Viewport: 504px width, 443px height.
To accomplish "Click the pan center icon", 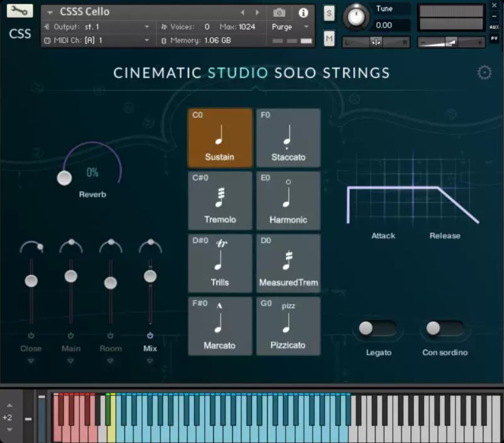I will tap(375, 42).
